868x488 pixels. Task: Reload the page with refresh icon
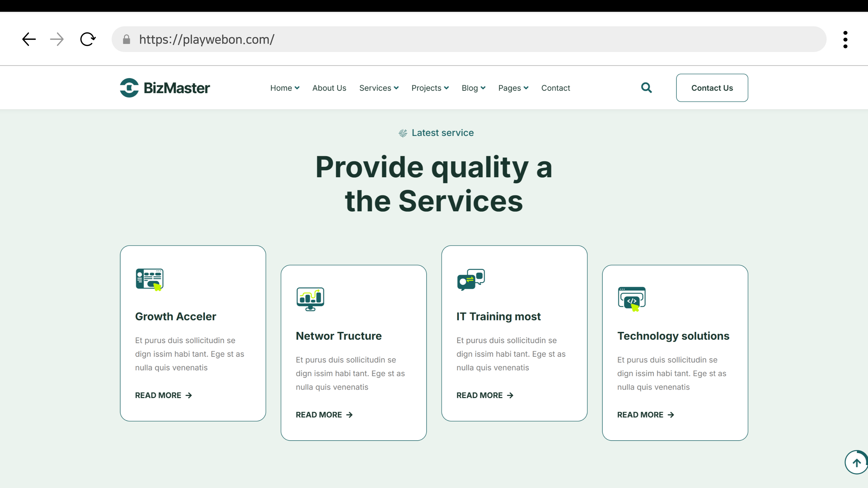pos(88,39)
